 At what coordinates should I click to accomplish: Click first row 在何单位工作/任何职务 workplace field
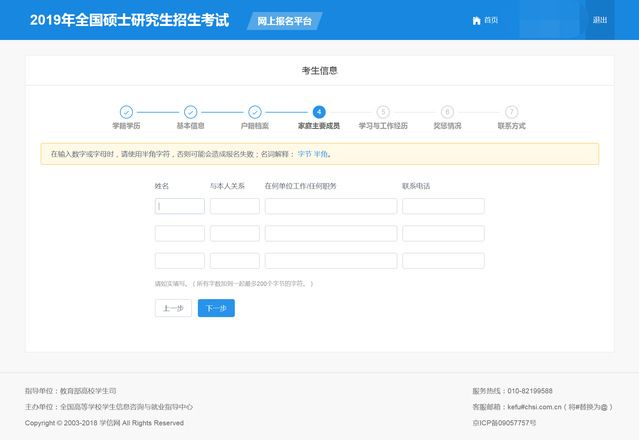pos(331,206)
